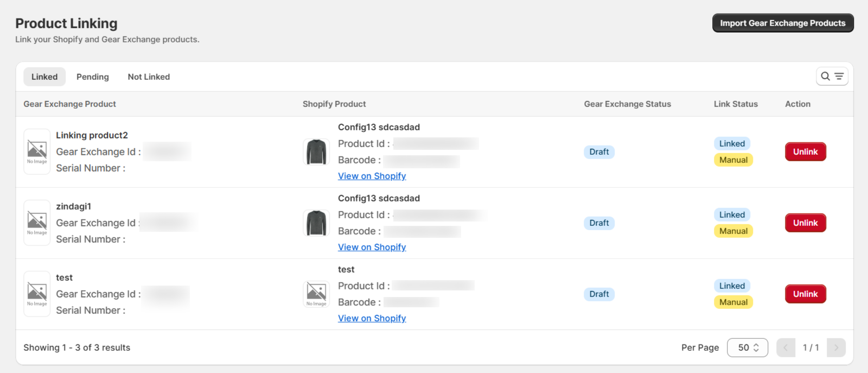
Task: Click test Gear Exchange product thumbnail
Action: (37, 294)
